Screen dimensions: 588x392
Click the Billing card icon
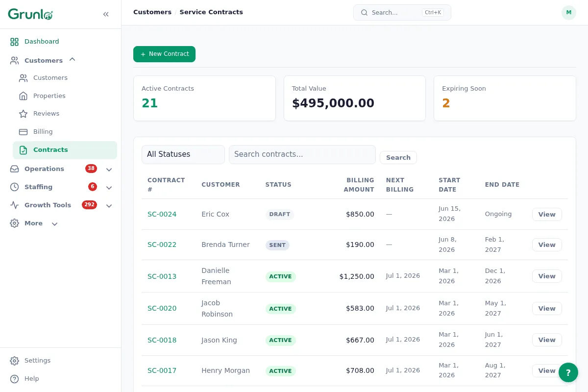(23, 132)
